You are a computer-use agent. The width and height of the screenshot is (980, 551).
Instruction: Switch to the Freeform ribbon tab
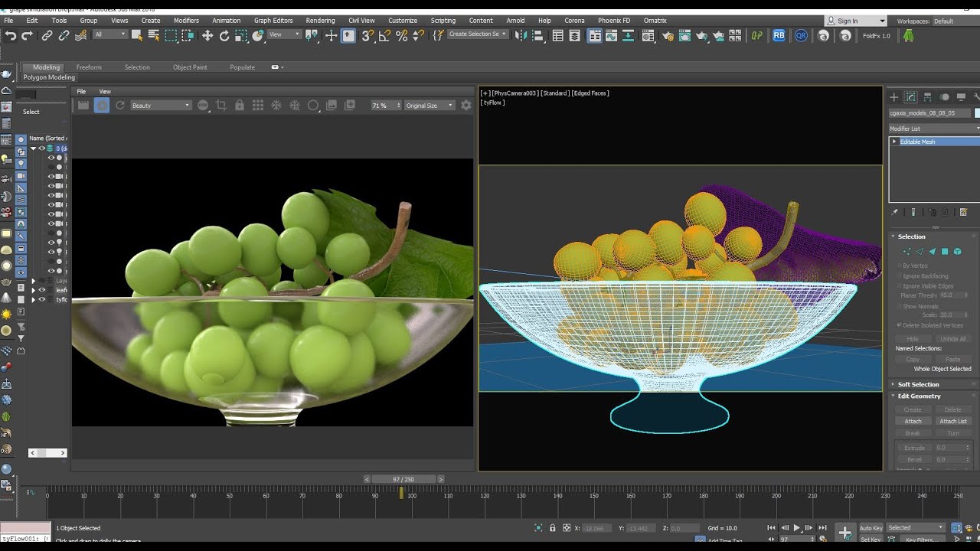(89, 67)
